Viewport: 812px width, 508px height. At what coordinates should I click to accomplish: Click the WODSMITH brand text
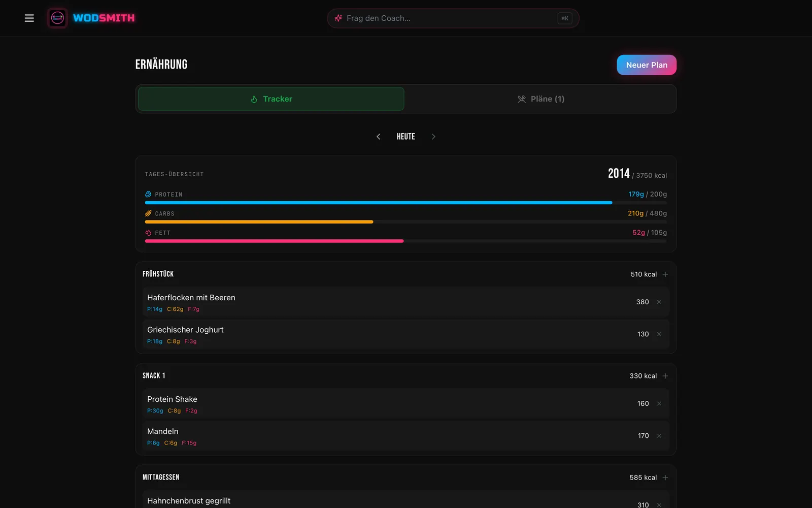coord(104,18)
